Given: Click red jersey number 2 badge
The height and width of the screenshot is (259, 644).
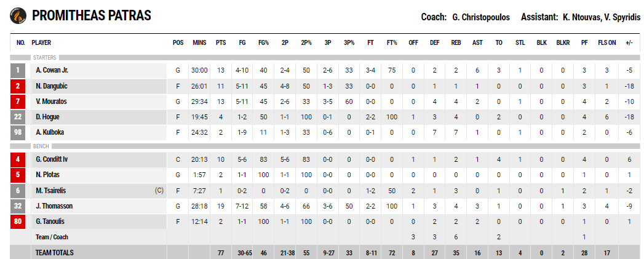Looking at the screenshot, I should click(x=18, y=86).
